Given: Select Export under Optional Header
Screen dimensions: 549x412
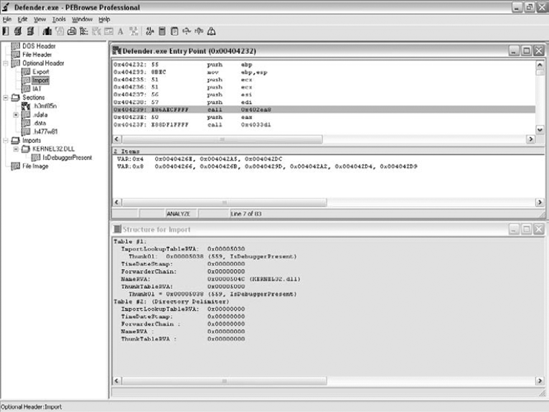Looking at the screenshot, I should click(x=41, y=72).
